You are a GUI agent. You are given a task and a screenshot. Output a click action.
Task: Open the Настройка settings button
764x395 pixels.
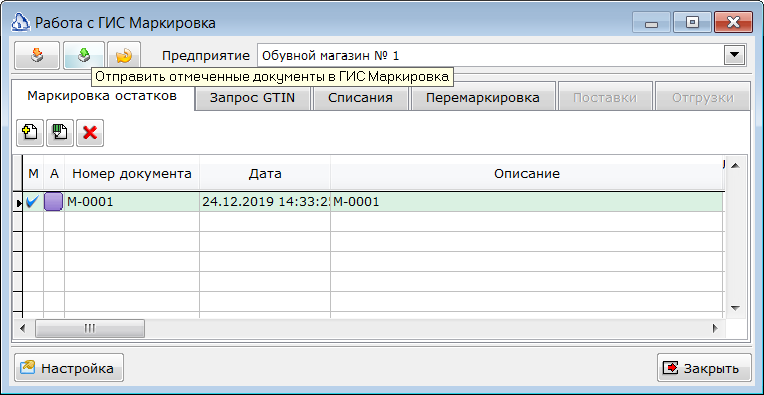pyautogui.click(x=69, y=368)
